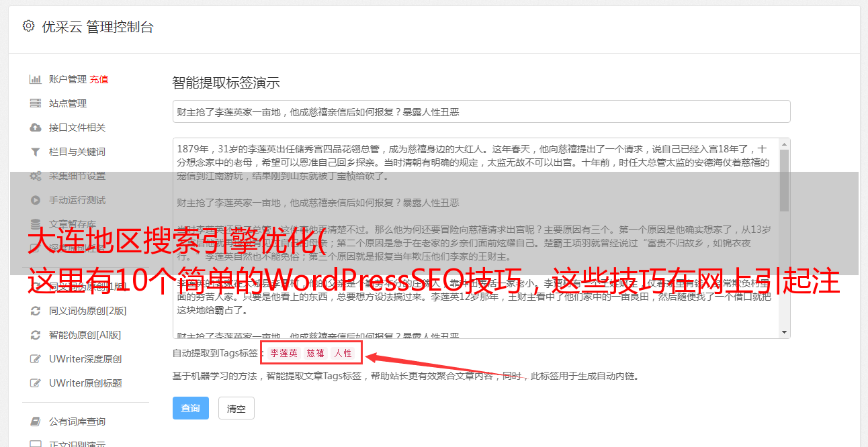Screen dimensions: 868x447
Task: Click the play icon for 手动运行测试
Action: pyautogui.click(x=36, y=200)
